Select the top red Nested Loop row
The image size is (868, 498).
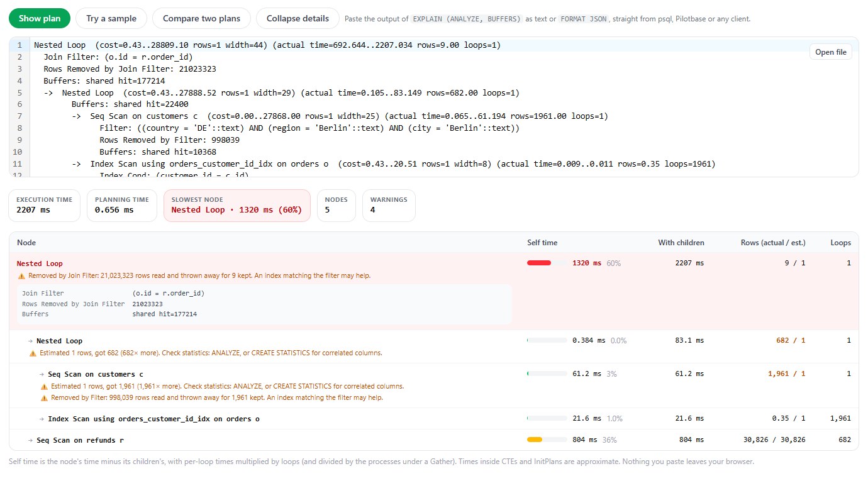[x=434, y=292]
